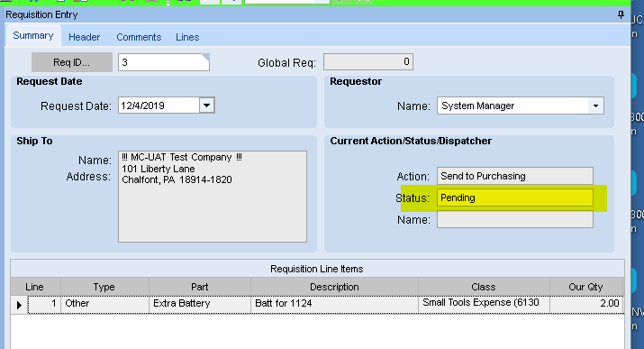Click the Small Tools Expense class cell
644x349 pixels.
tap(484, 305)
